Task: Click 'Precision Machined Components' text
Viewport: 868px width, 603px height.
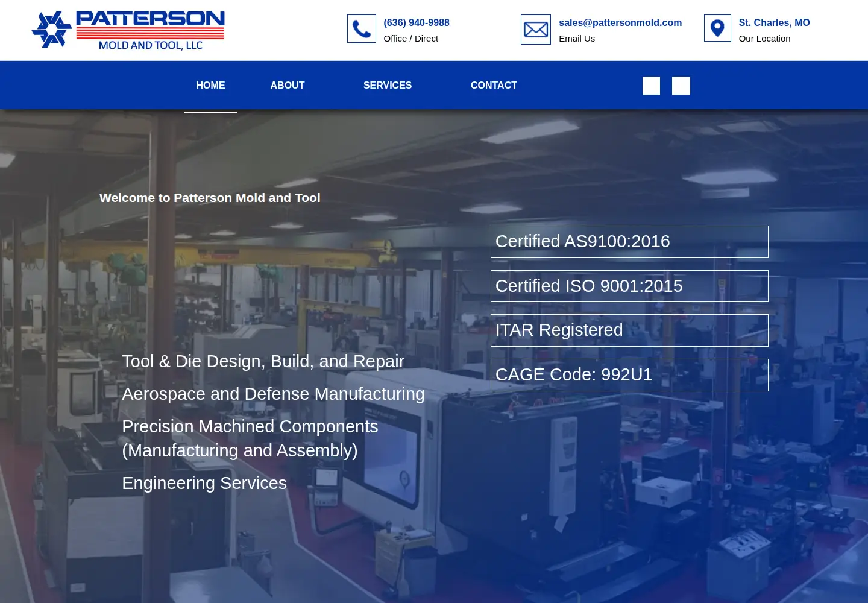Action: coord(250,426)
